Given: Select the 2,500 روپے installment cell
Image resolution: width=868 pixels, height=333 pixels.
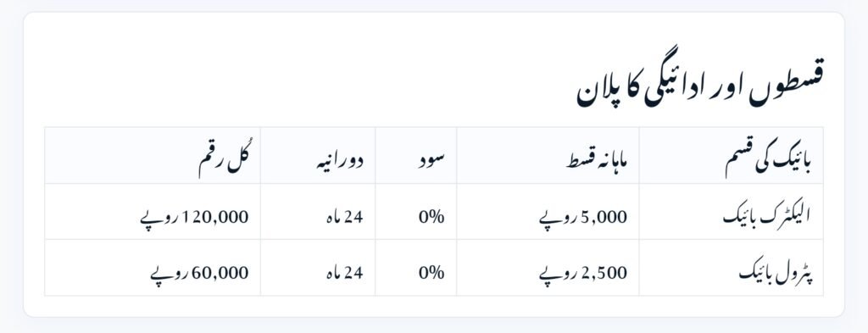Looking at the screenshot, I should [583, 273].
